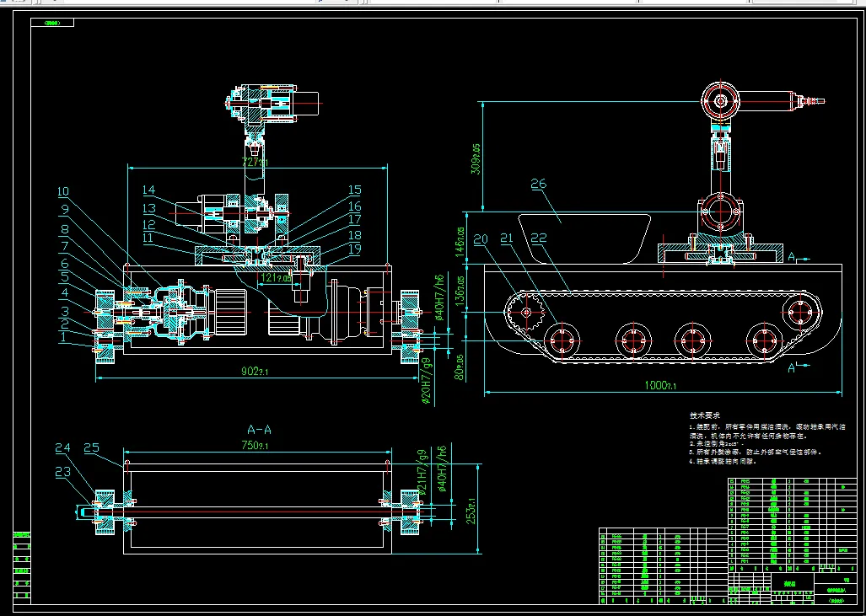The height and width of the screenshot is (616, 866).
Task: Click the part callout number 21
Action: click(x=508, y=238)
